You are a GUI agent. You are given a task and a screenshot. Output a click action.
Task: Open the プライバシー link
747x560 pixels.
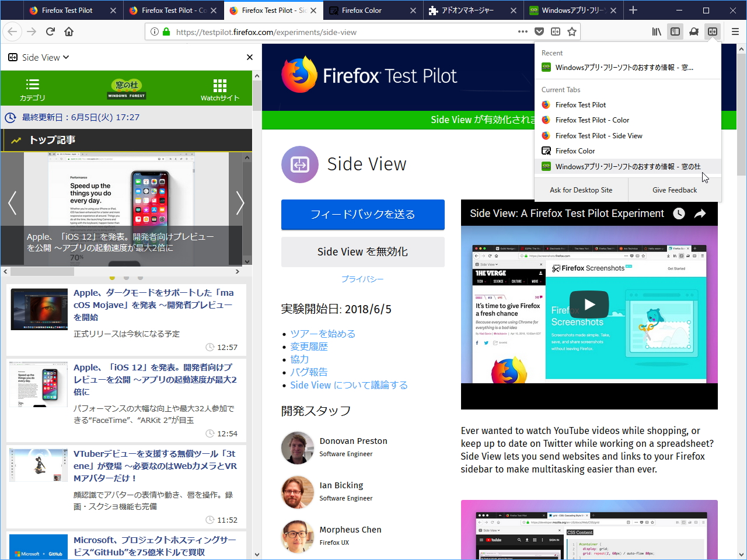click(362, 279)
